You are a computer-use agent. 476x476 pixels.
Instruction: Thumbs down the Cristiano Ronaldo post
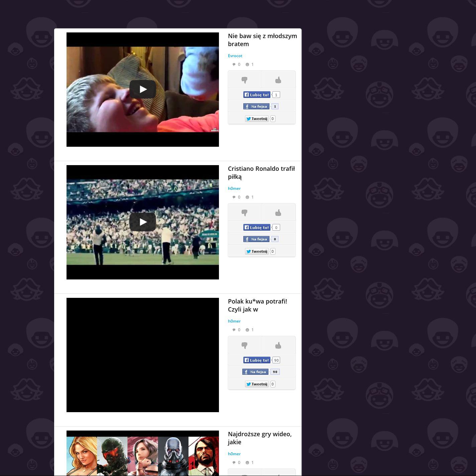coord(245,213)
